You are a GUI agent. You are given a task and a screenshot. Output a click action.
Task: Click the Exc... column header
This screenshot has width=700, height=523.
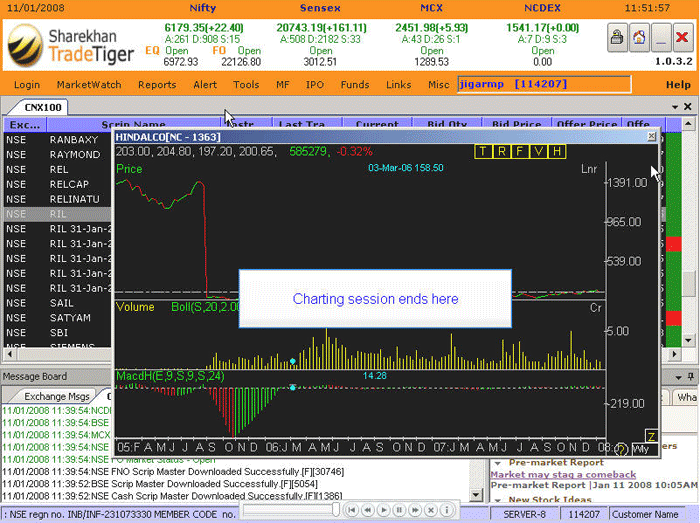coord(25,125)
